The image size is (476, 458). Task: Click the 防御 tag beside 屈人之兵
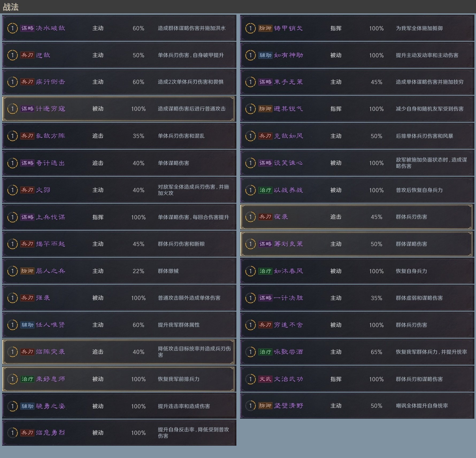(27, 271)
